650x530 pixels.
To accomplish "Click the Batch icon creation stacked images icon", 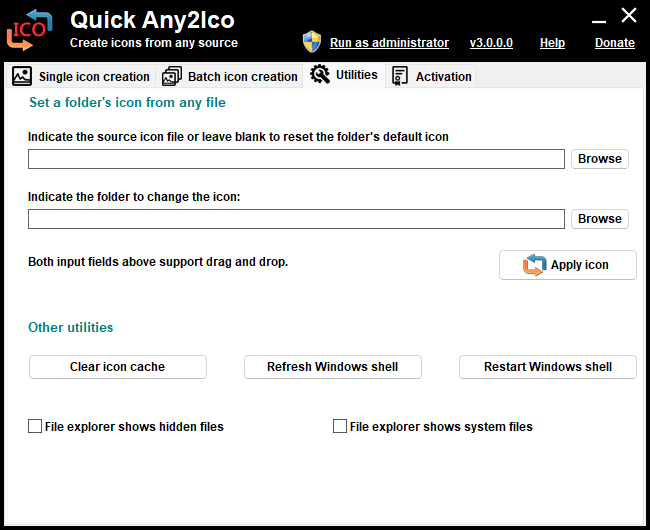I will click(x=172, y=76).
